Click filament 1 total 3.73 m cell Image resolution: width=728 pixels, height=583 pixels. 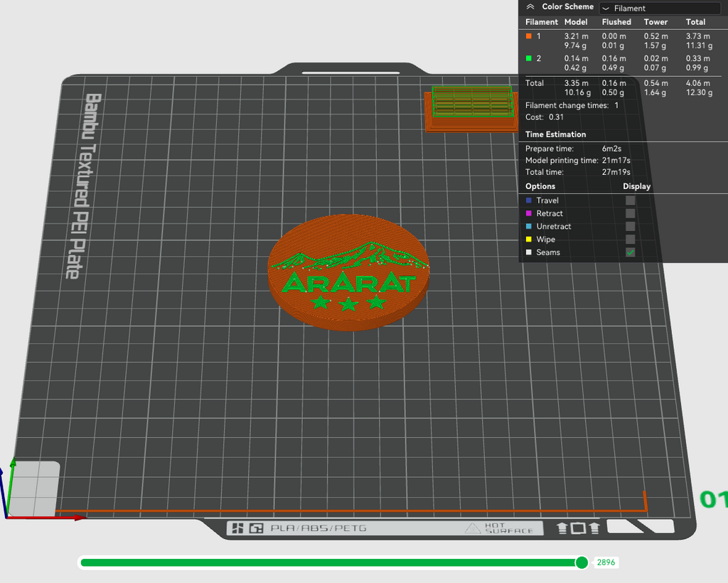point(698,36)
